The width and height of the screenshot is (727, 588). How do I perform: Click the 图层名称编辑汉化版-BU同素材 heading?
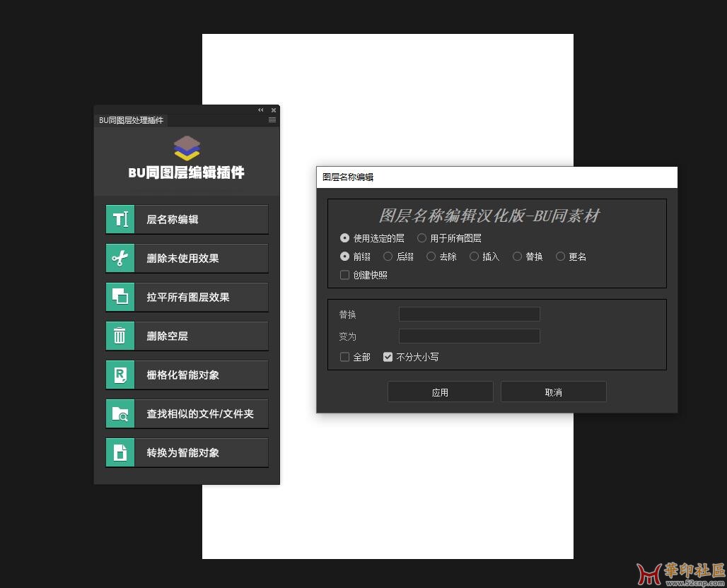[489, 216]
